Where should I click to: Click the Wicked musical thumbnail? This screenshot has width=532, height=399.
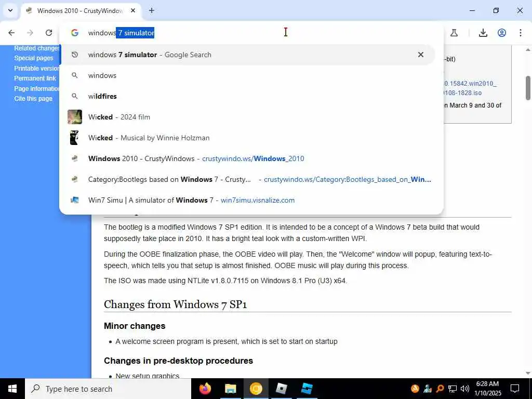(x=75, y=138)
